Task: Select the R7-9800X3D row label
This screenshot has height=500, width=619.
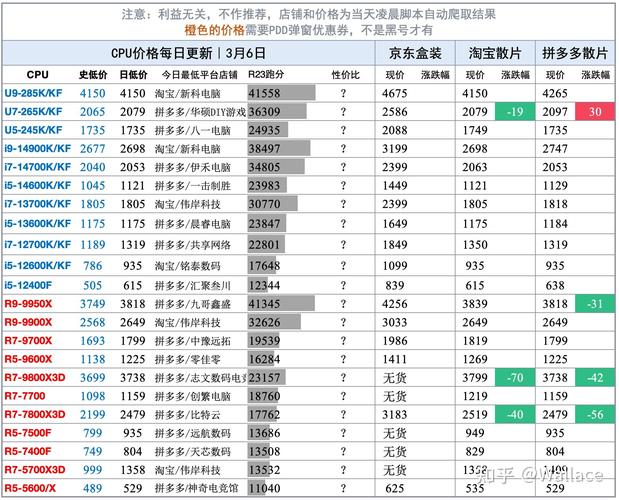Action: coord(34,378)
